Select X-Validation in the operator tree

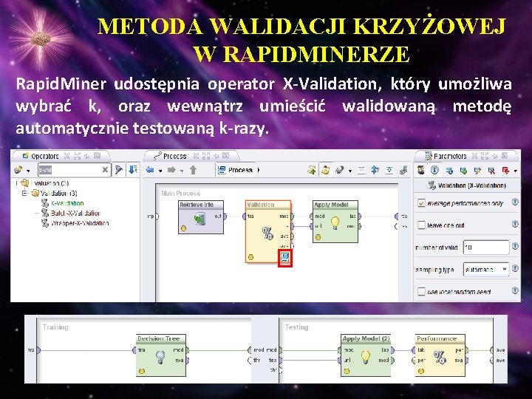[67, 203]
